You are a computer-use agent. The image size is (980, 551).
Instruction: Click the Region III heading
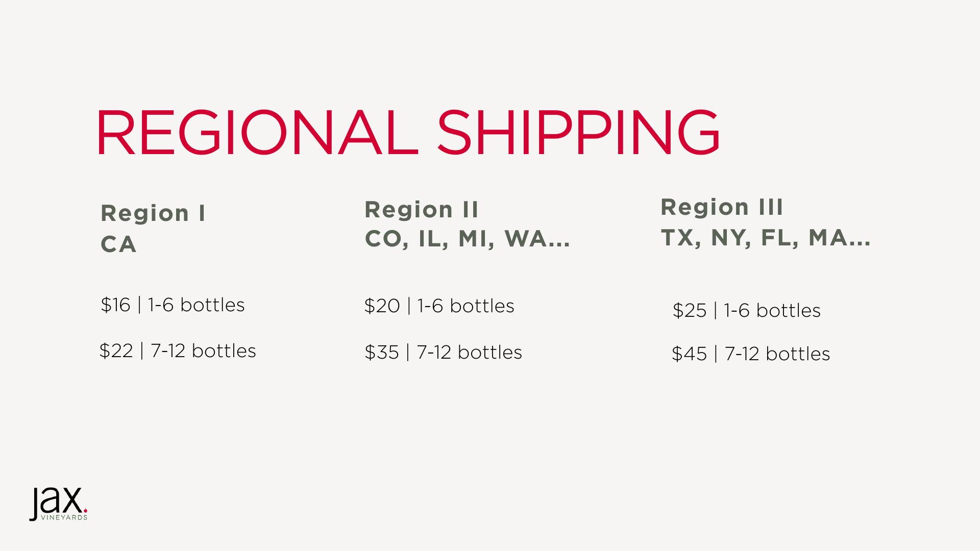(722, 207)
